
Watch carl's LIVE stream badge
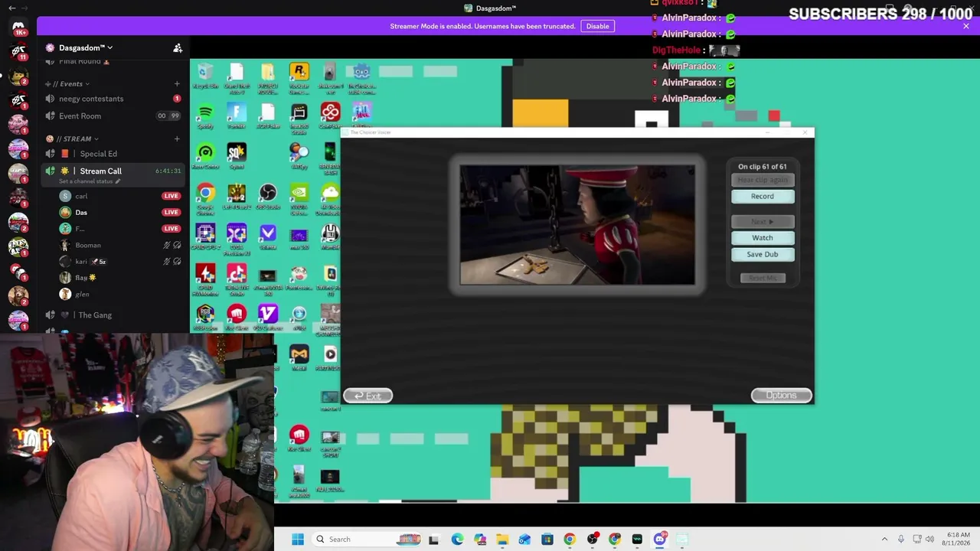pos(171,196)
